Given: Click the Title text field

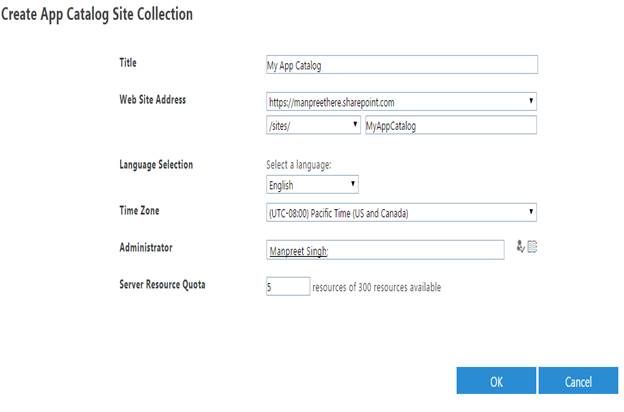Looking at the screenshot, I should tap(400, 65).
